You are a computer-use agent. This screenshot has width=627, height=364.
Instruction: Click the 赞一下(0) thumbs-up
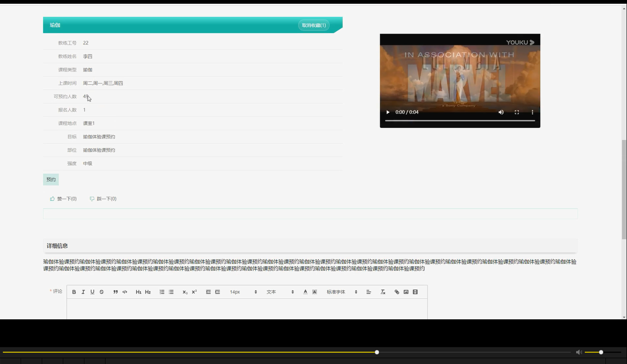point(63,199)
